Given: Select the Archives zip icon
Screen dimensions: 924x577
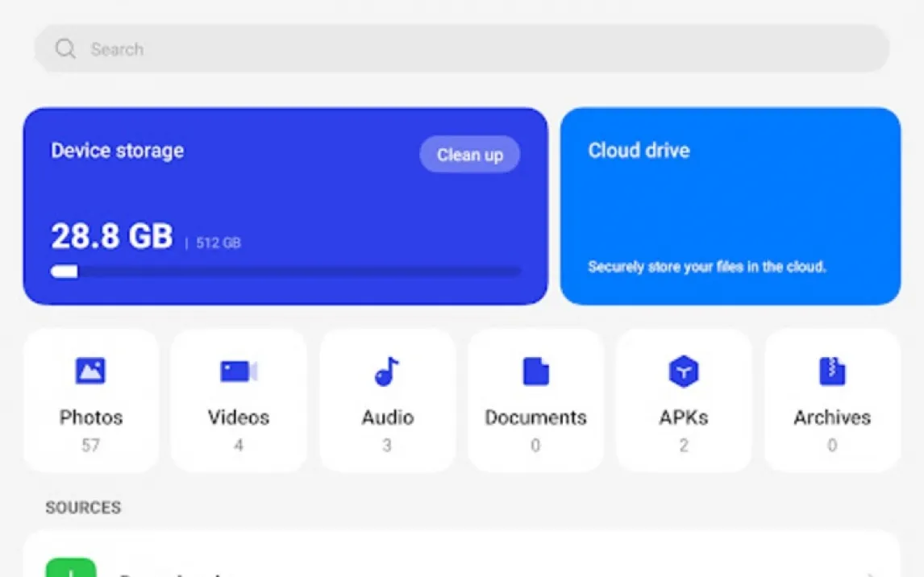Looking at the screenshot, I should coord(832,372).
